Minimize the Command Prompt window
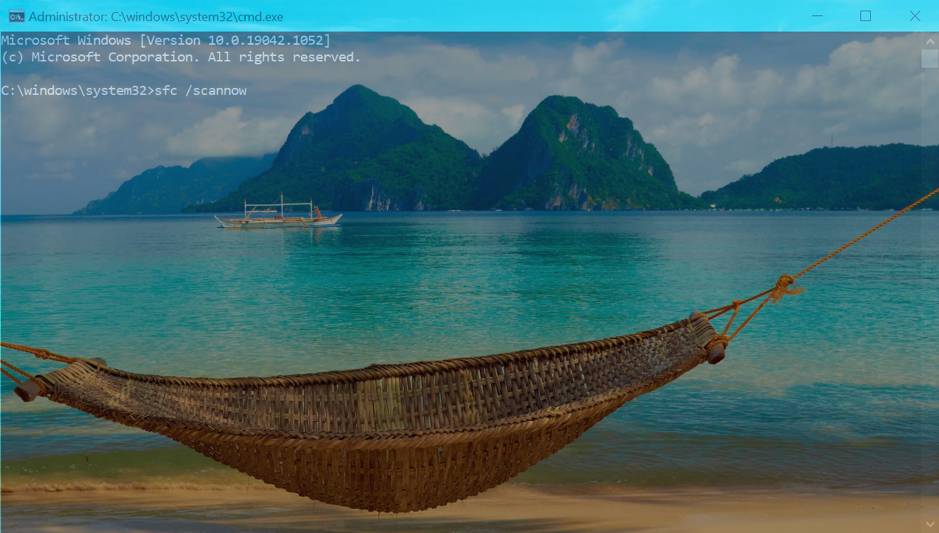 tap(817, 16)
